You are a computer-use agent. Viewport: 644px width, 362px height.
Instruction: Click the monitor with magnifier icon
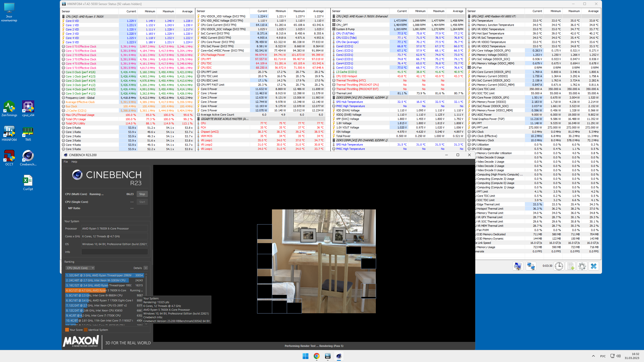click(518, 266)
